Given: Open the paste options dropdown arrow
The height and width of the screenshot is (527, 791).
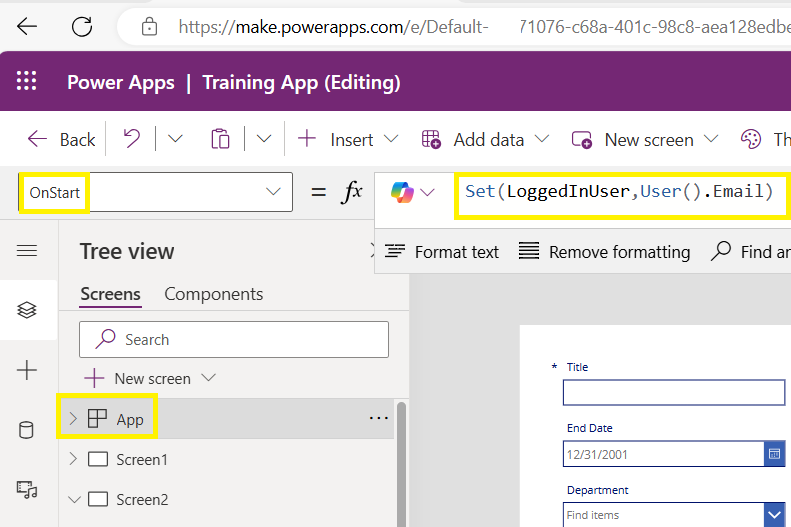Looking at the screenshot, I should pos(264,138).
